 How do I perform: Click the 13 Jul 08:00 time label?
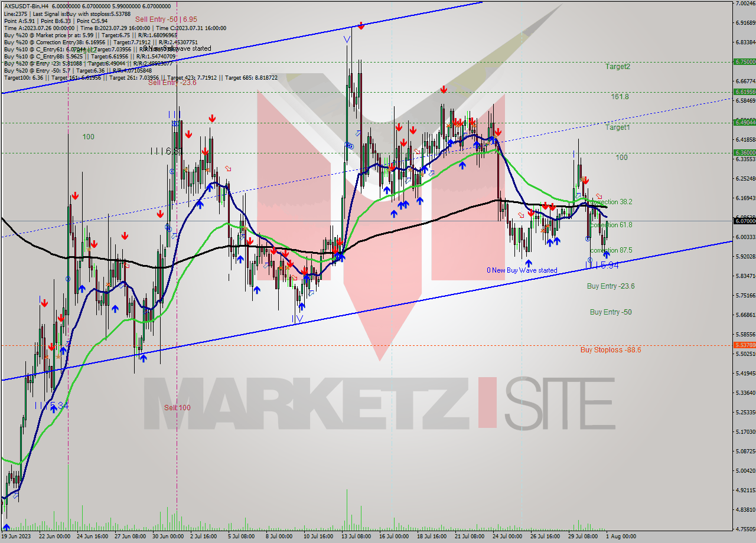click(x=355, y=537)
